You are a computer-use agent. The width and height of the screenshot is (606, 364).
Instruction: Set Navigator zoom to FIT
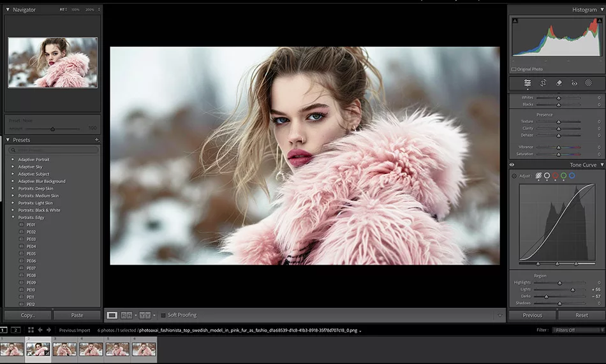click(x=63, y=10)
